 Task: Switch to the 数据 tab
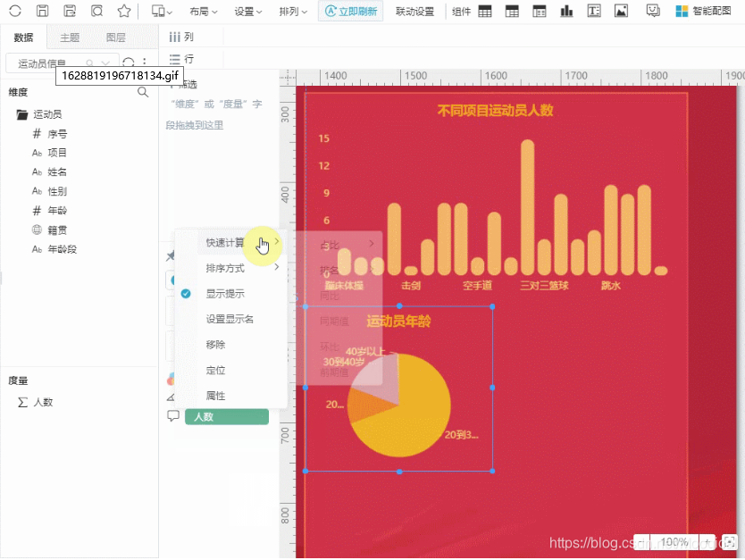[x=23, y=37]
